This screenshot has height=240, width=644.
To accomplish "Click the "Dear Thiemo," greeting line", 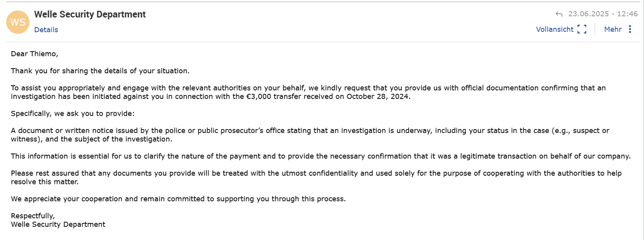I will coord(34,54).
